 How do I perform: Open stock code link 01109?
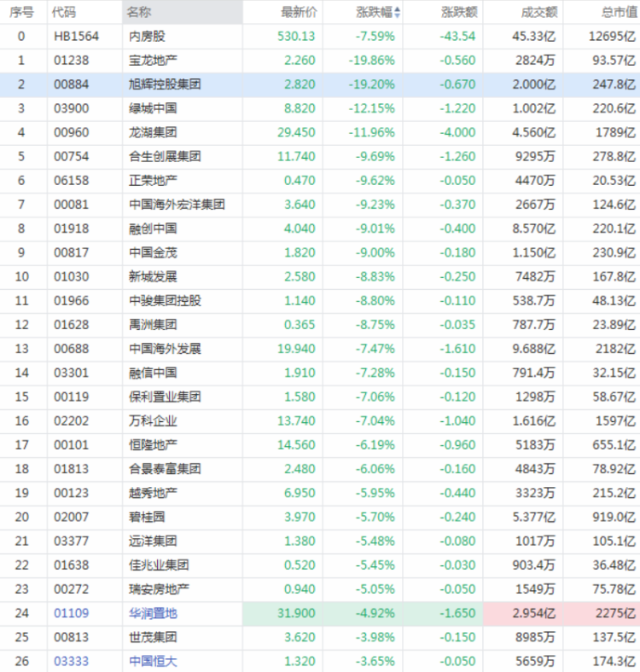[71, 613]
